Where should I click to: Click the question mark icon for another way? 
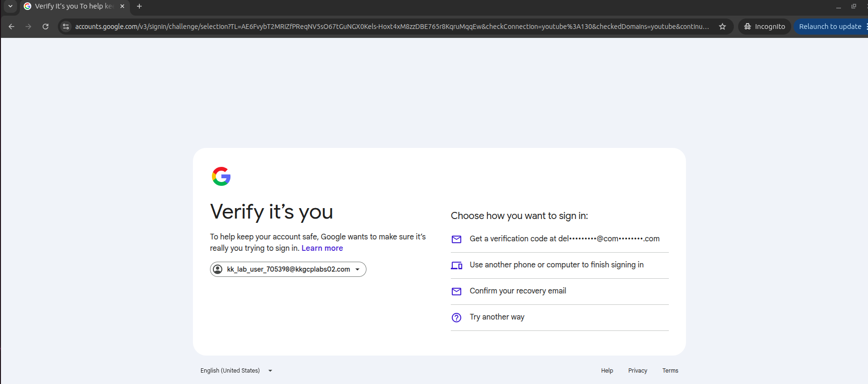457,318
